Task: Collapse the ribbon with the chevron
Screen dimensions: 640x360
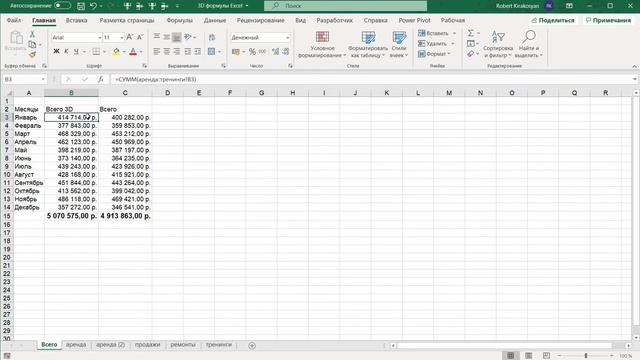Action: point(634,66)
